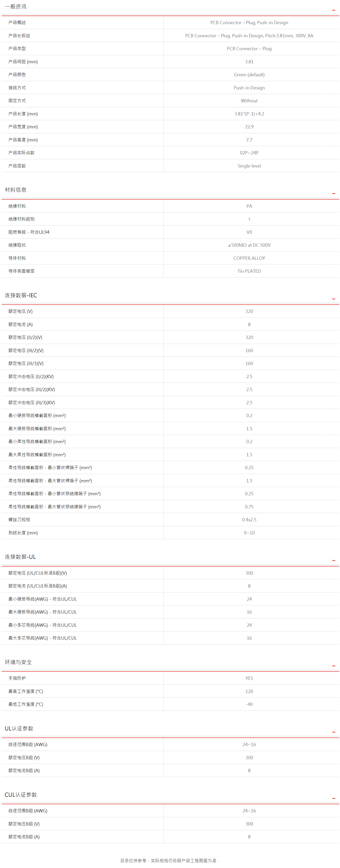Image resolution: width=340 pixels, height=868 pixels.
Task: Collapse 环境与安全 section using minus icon
Action: pos(334,666)
